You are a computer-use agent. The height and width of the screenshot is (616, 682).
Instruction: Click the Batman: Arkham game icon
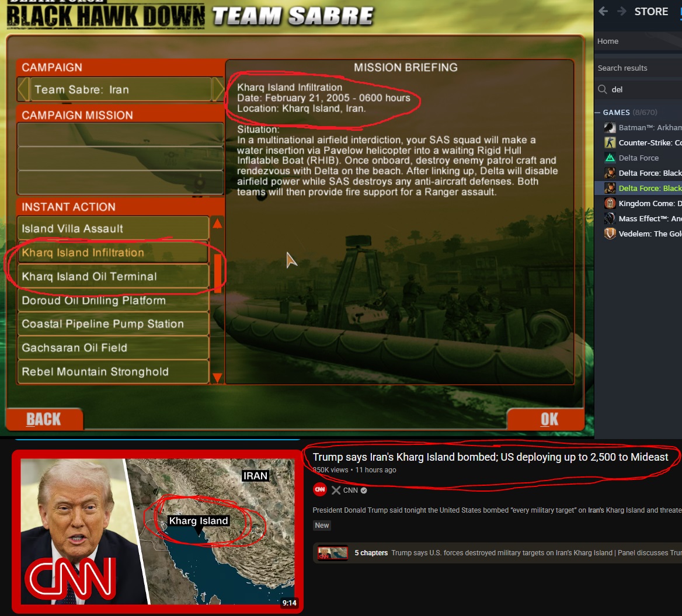pos(610,127)
